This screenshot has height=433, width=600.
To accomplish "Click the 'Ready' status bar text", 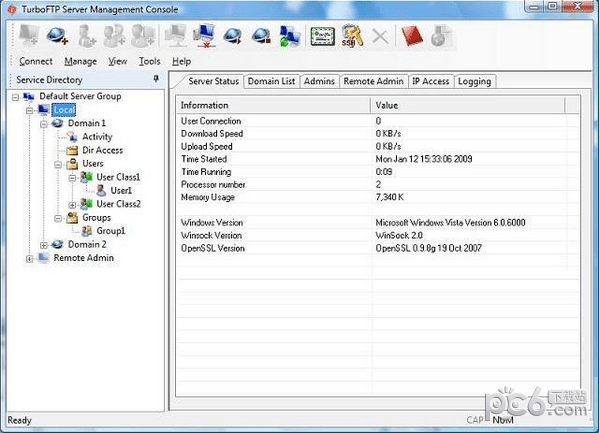I will (19, 420).
